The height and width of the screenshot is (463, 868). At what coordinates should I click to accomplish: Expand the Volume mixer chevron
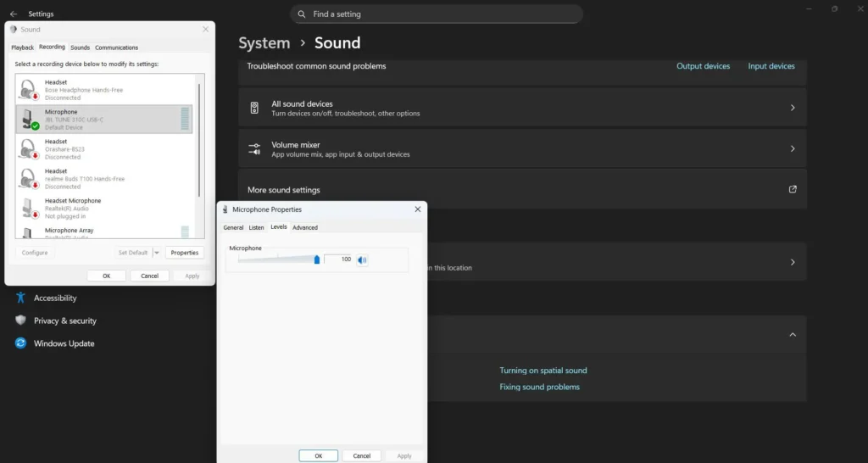point(793,149)
